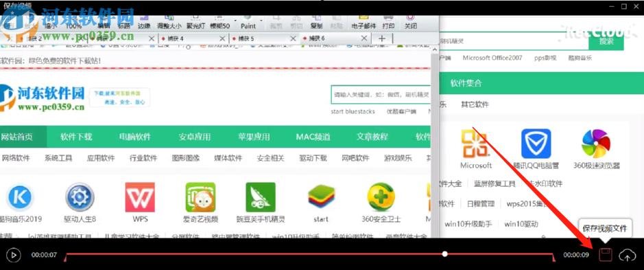The image size is (644, 270).
Task: Open the 电脑软件 navigation item
Action: [x=135, y=137]
